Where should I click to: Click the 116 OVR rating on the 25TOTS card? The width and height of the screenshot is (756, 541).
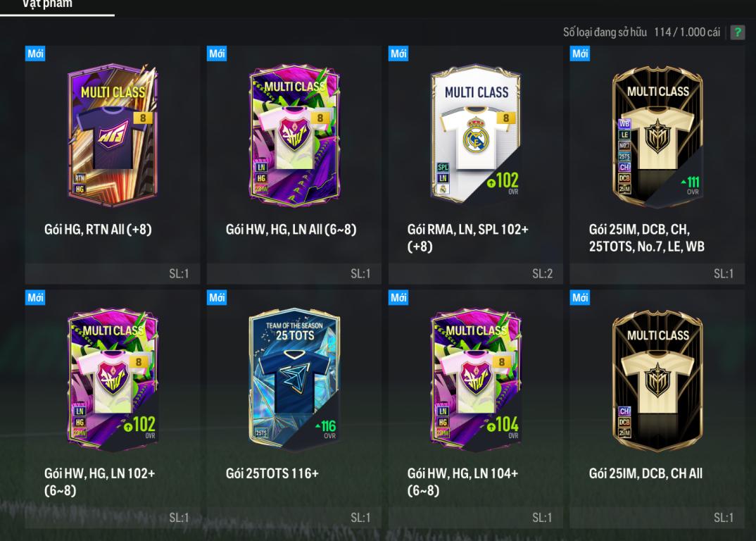325,428
